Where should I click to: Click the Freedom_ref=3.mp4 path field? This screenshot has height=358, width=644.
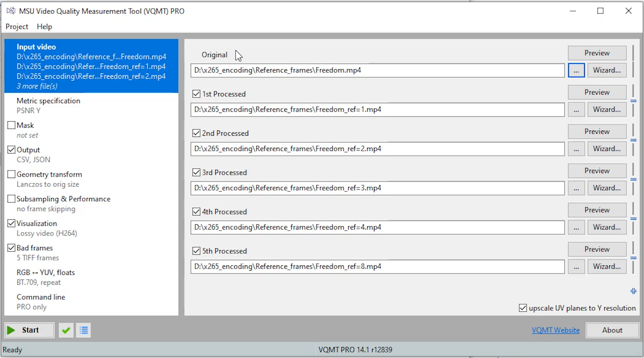[x=378, y=188]
